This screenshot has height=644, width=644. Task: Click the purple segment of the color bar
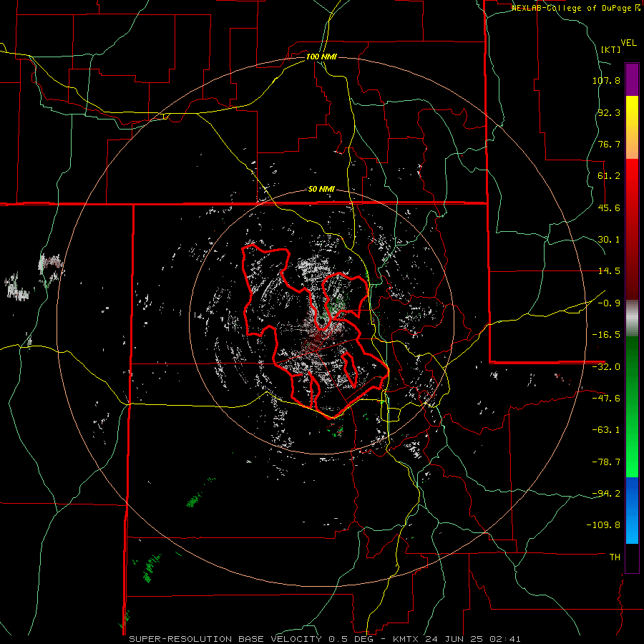click(x=632, y=79)
